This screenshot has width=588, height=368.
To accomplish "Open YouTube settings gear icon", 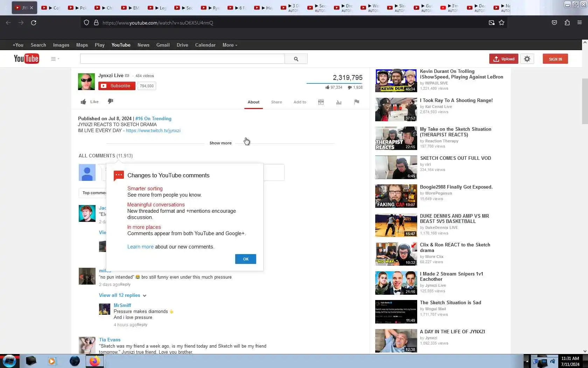I will point(527,59).
